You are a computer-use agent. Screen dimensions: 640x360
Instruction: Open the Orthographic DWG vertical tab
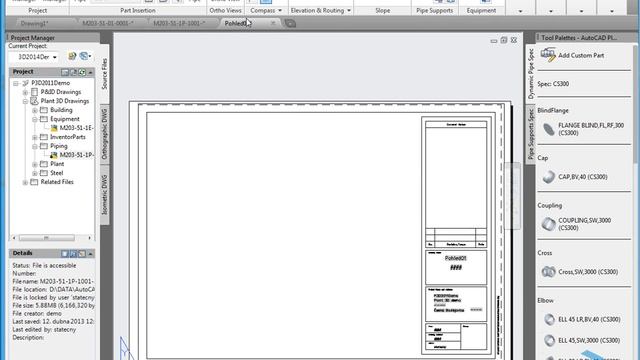tap(104, 134)
